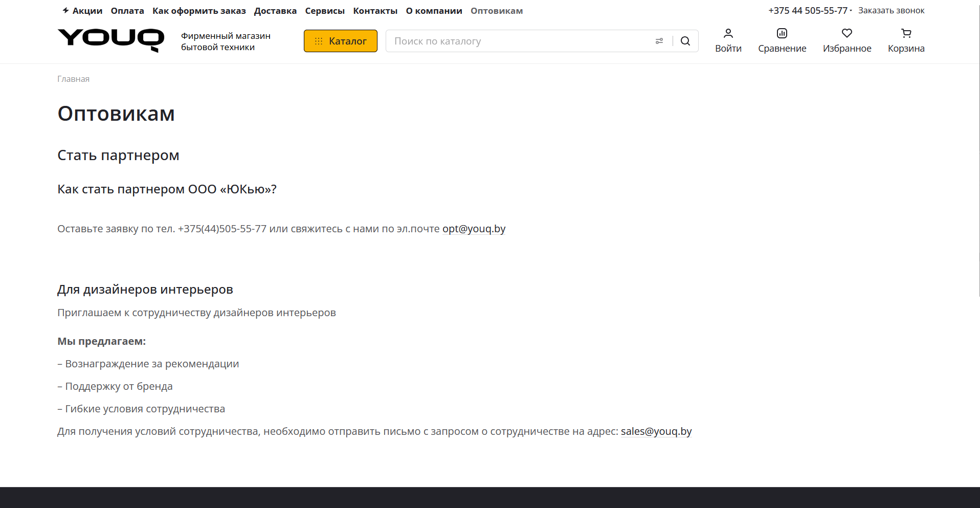Go back via the Главная breadcrumb
The height and width of the screenshot is (508, 980).
pos(73,79)
